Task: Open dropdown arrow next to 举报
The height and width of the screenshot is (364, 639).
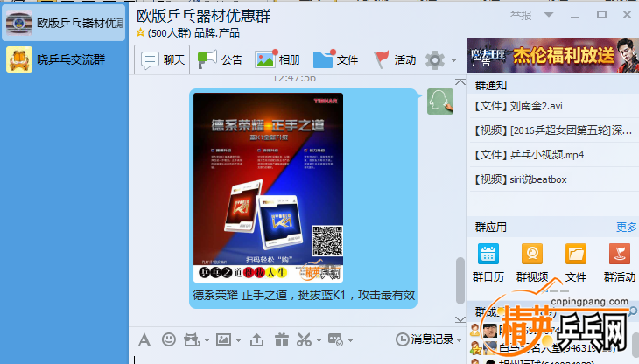Action: tap(549, 15)
